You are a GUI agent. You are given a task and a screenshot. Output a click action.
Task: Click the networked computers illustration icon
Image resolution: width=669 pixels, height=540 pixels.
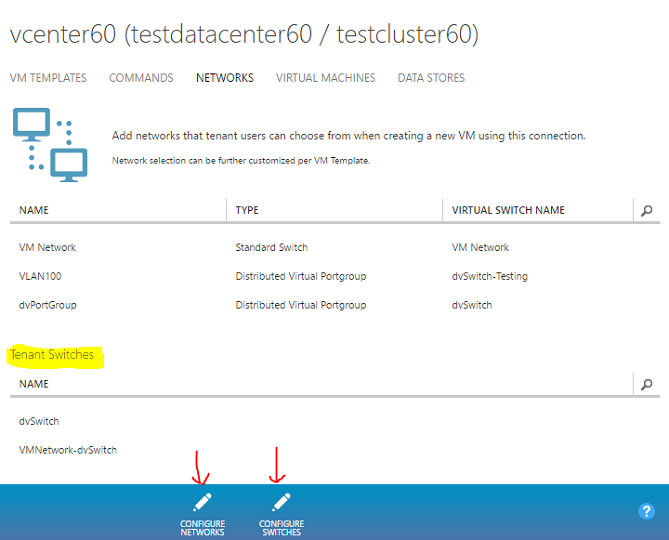(x=50, y=145)
